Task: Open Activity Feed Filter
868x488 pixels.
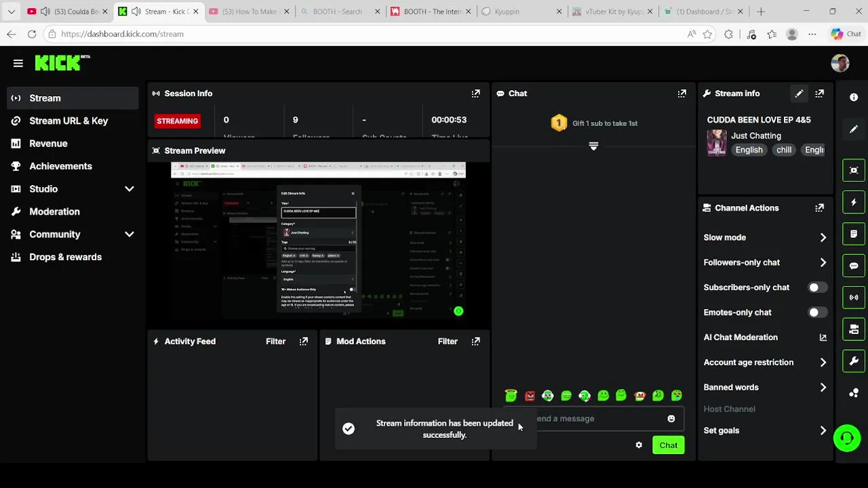Action: click(x=275, y=342)
